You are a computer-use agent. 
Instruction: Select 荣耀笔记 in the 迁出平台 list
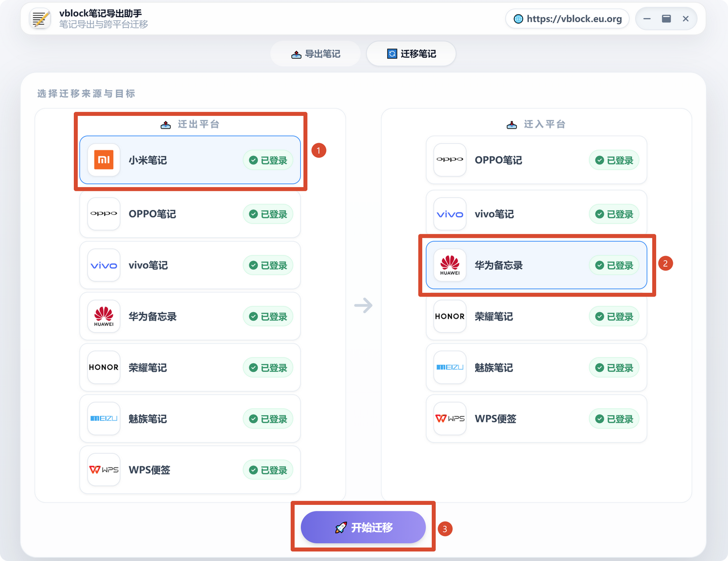pos(190,367)
